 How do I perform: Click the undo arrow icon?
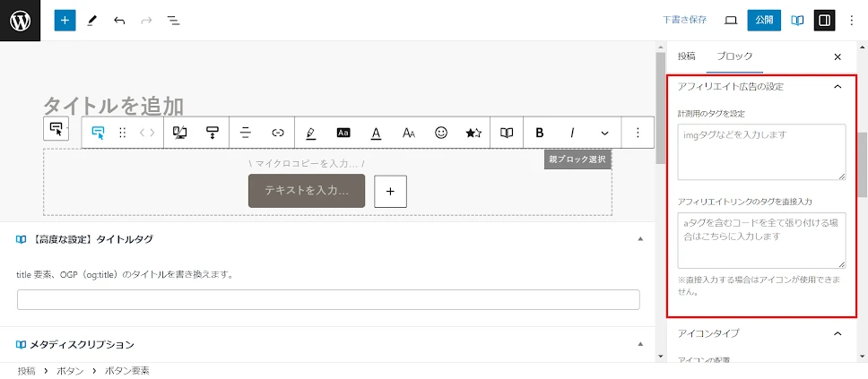[119, 20]
